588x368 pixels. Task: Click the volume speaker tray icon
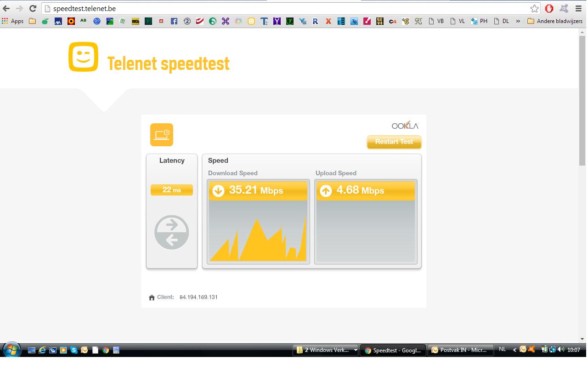(x=561, y=350)
